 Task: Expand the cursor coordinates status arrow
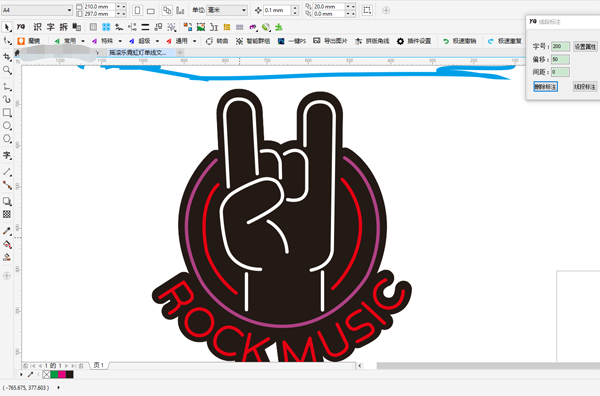59,388
